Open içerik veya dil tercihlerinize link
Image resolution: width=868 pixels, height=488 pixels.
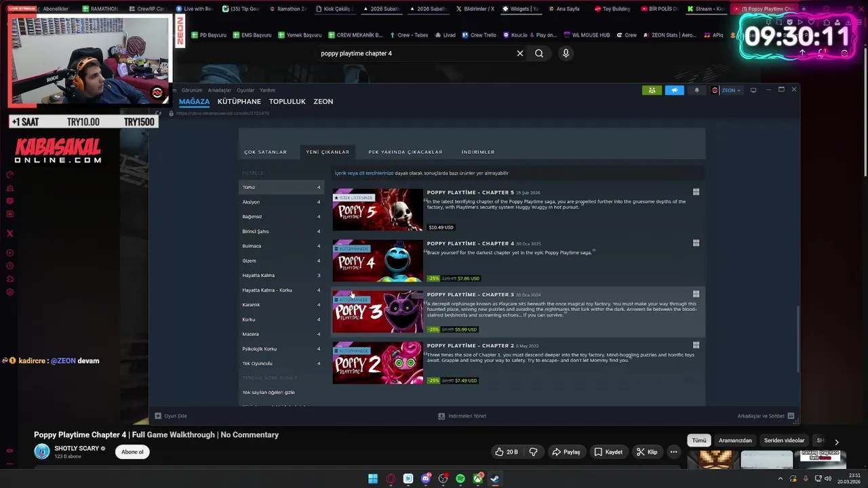pyautogui.click(x=364, y=174)
